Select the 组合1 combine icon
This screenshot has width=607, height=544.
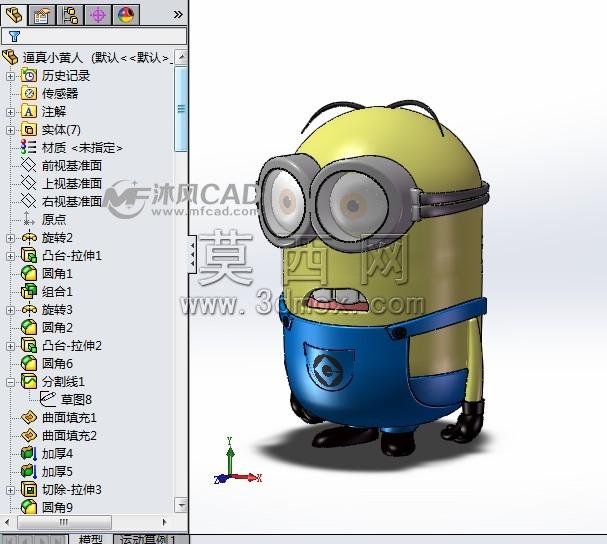coord(29,291)
